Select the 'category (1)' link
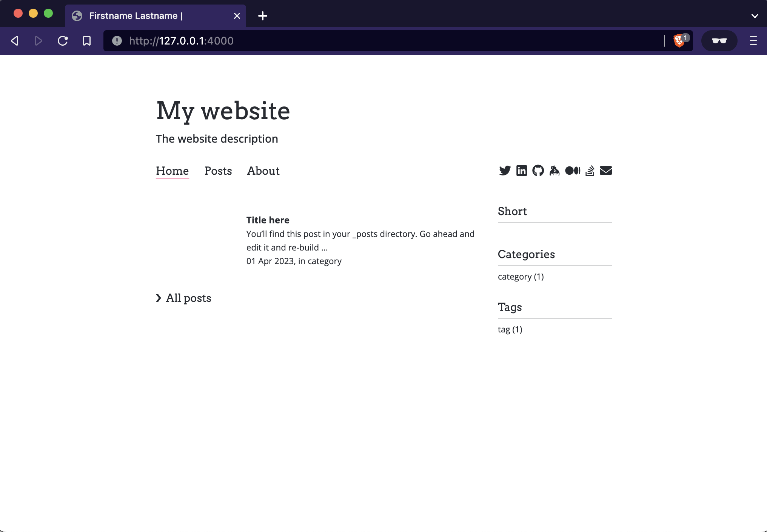This screenshot has width=767, height=532. click(521, 277)
